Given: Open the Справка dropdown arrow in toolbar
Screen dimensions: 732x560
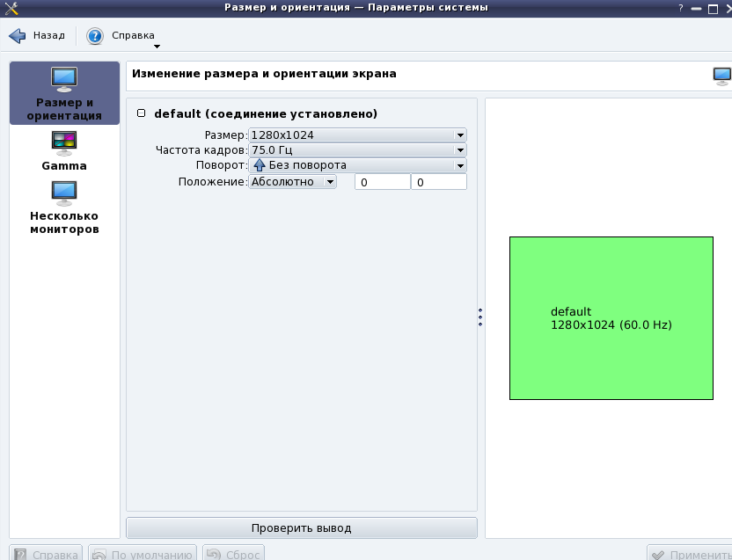Looking at the screenshot, I should 157,47.
